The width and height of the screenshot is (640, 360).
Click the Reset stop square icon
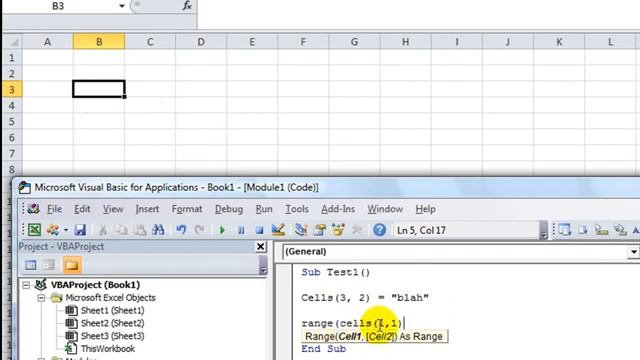(259, 230)
